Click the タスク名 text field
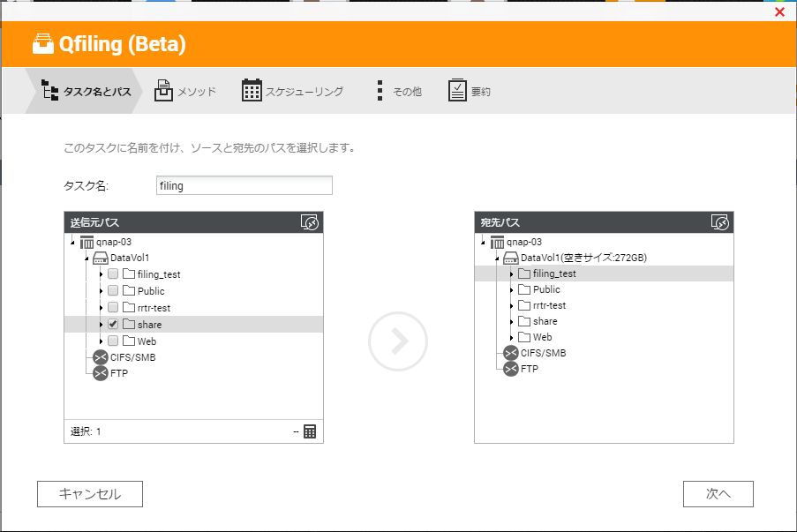 click(x=244, y=185)
